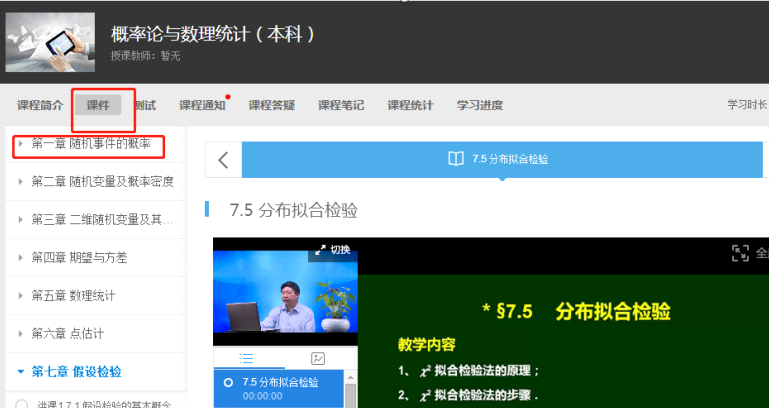Click the back arrow beside the lesson title
This screenshot has height=408, width=769.
click(x=223, y=160)
